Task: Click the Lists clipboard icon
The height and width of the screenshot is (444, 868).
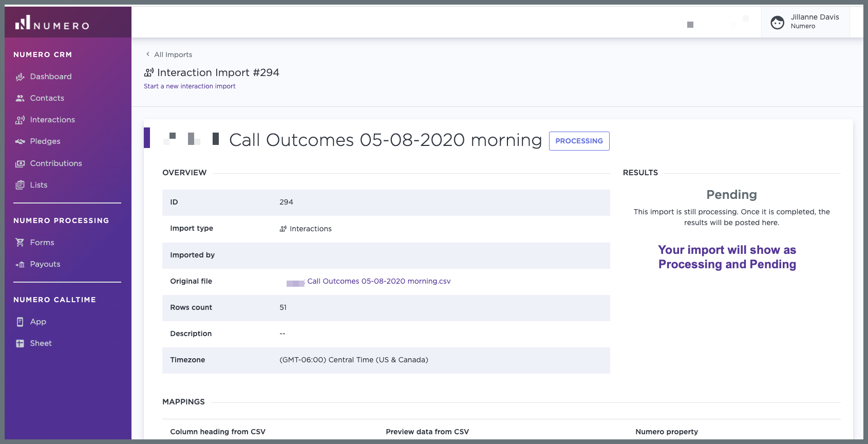Action: pyautogui.click(x=20, y=185)
